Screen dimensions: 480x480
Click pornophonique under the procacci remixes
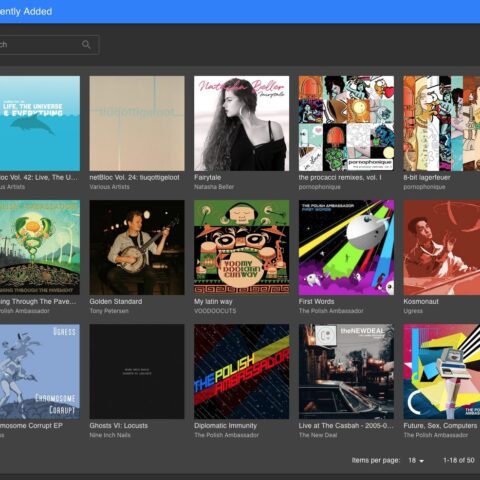click(x=319, y=187)
